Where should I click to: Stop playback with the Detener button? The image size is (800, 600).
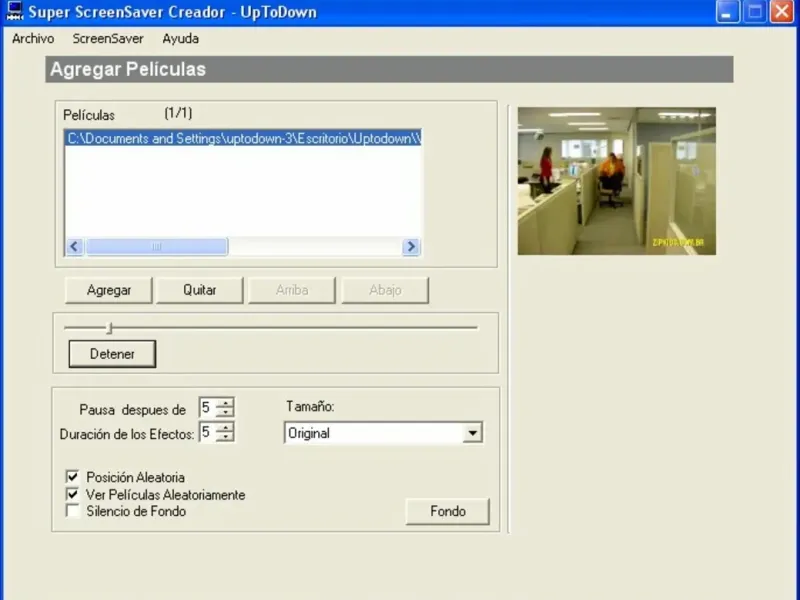click(112, 354)
